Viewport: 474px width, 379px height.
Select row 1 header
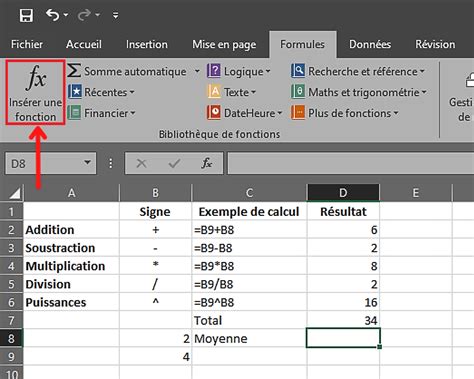tap(11, 212)
